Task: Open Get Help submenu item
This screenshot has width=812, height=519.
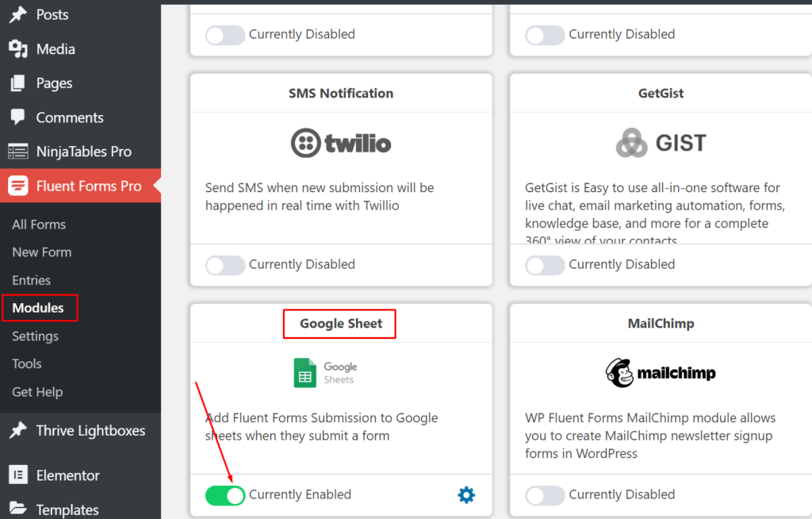Action: [x=37, y=393]
